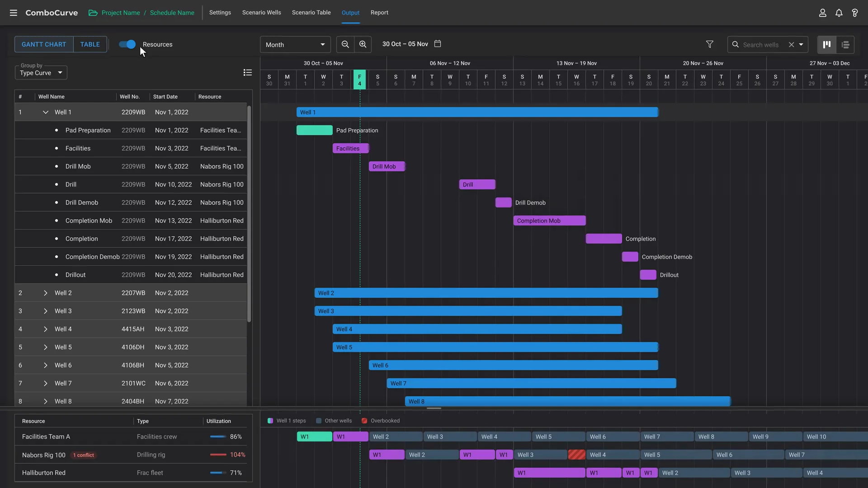
Task: Click the Overbooked red legend swatch
Action: [x=364, y=421]
